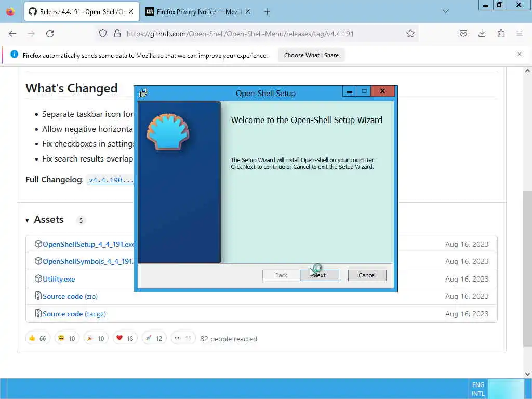Screen dimensions: 532x399
Task: Download Source code (tar.gz)
Action: (x=74, y=314)
